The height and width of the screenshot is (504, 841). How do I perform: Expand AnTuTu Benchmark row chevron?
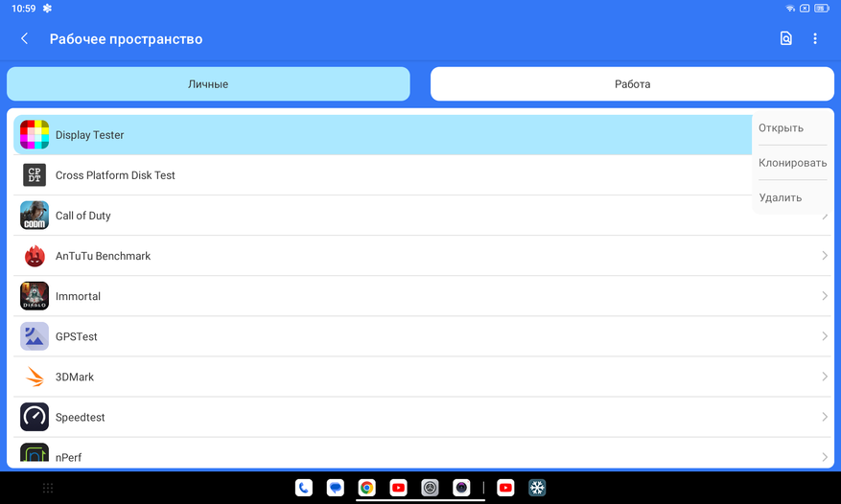coord(825,256)
